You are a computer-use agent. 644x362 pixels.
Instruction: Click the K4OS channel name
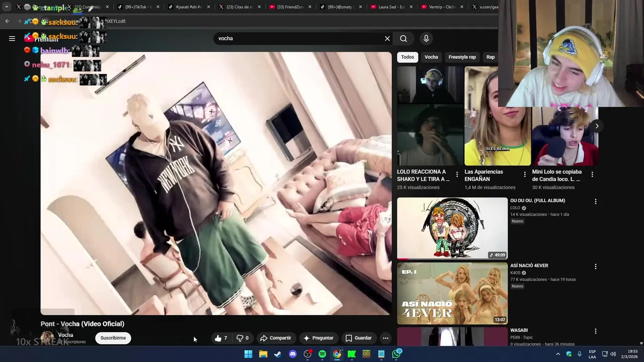515,273
